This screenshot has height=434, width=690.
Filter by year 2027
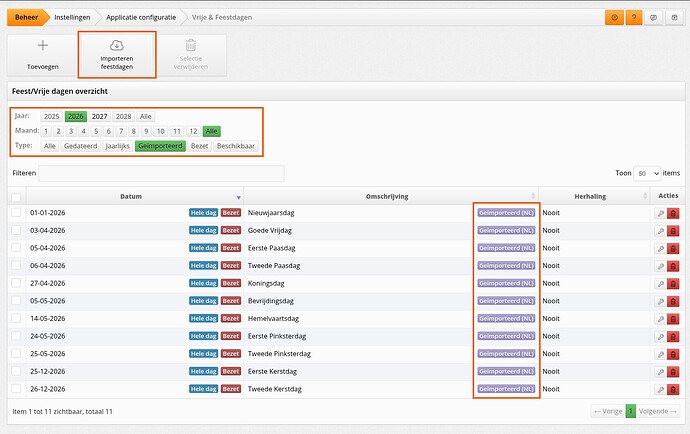[x=100, y=116]
